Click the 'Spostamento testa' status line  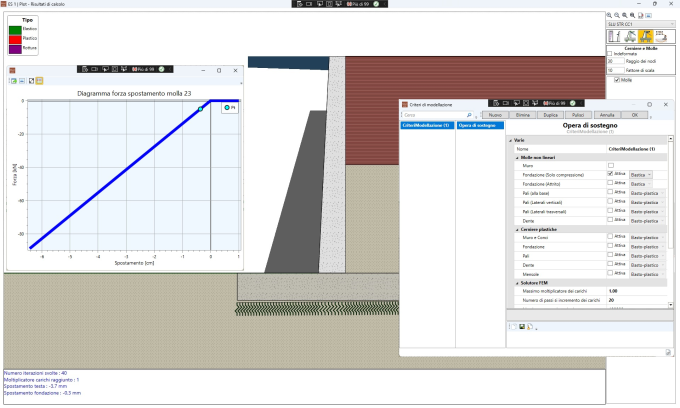point(36,386)
